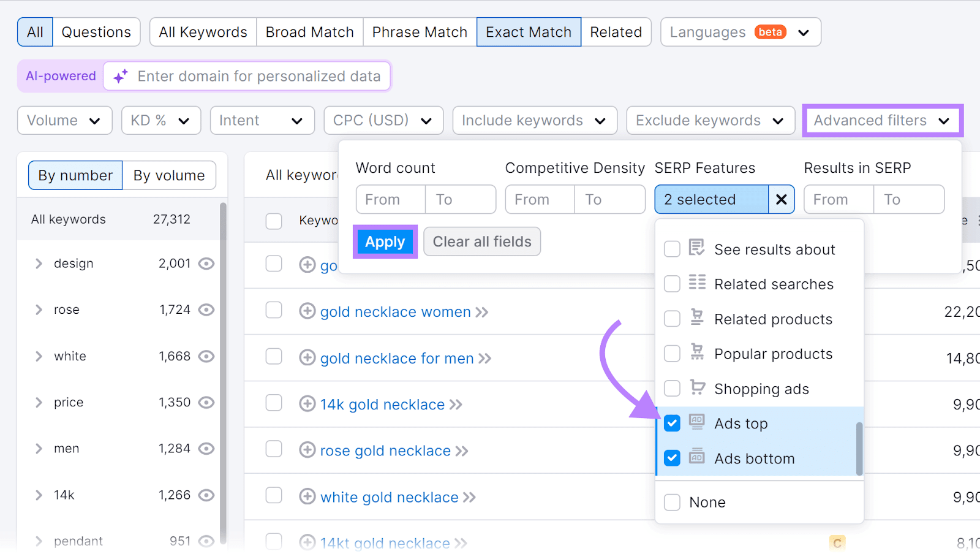Check the "Popular products" checkbox
This screenshot has width=980, height=559.
672,353
